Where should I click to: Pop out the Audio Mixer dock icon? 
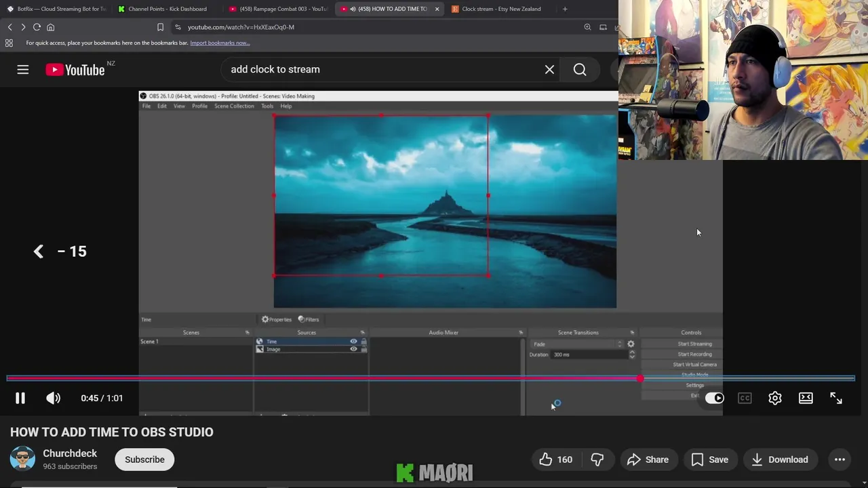(x=521, y=333)
